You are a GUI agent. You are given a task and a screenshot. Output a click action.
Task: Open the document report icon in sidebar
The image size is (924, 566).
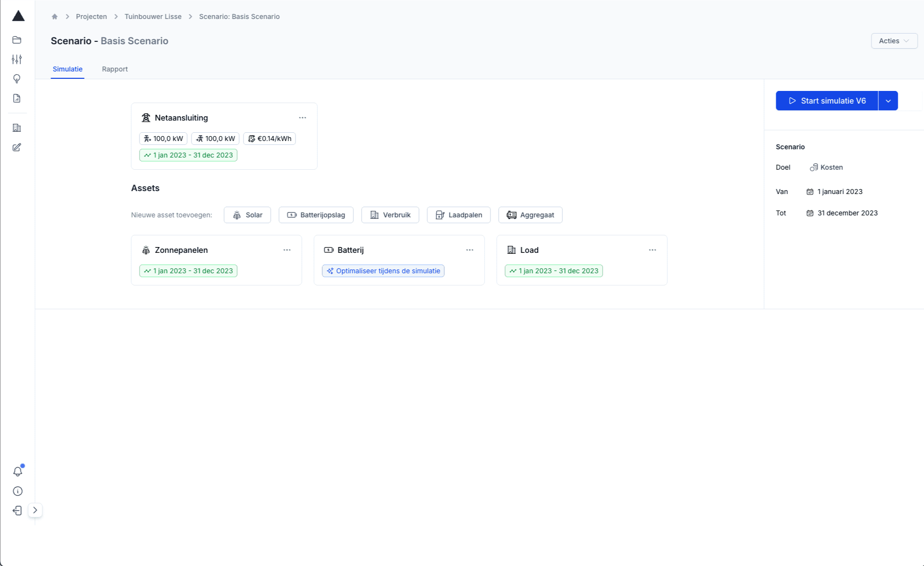pos(17,98)
